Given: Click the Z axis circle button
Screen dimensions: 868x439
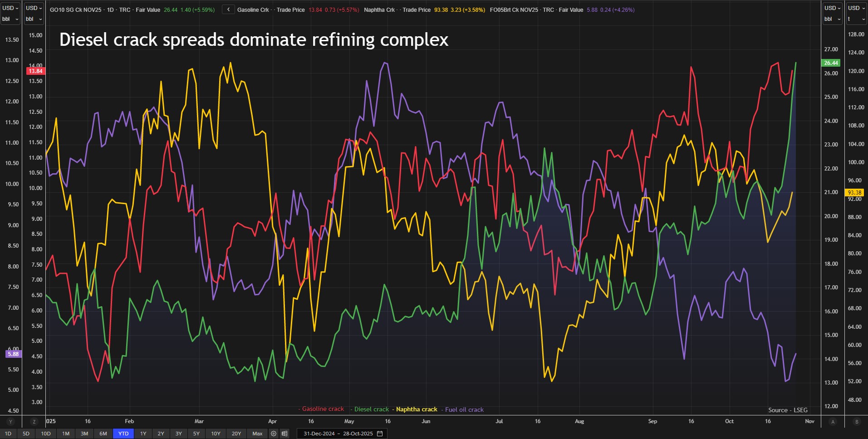Looking at the screenshot, I should (x=34, y=422).
